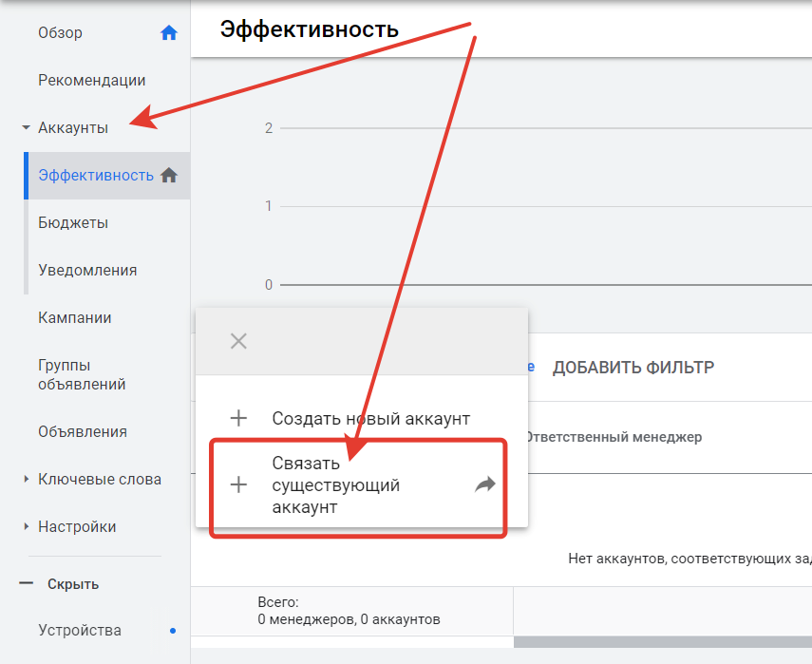This screenshot has width=812, height=664.
Task: Click plus icon beside Связать существующий аккаунт
Action: pos(238,485)
